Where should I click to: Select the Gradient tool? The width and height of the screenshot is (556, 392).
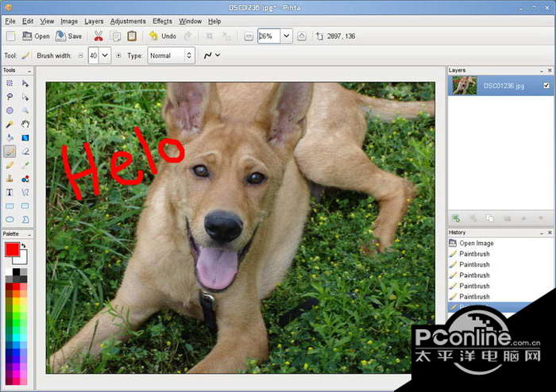click(25, 138)
